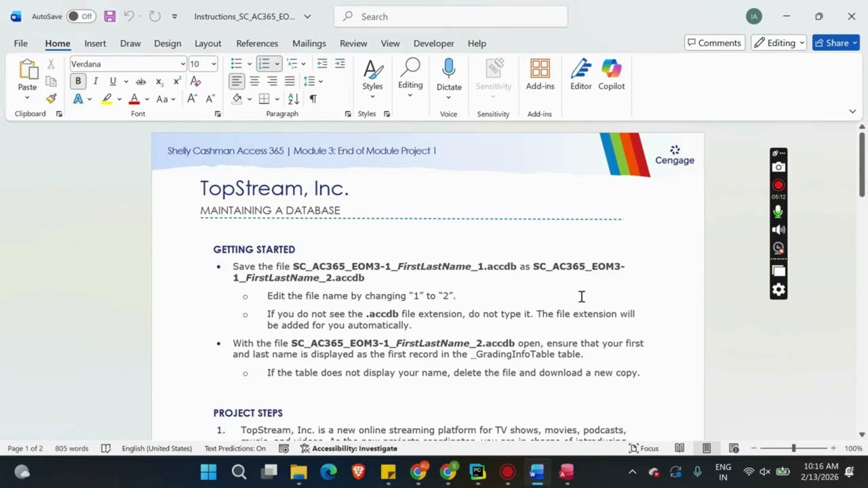Expand the Multilevel list dropdown
Image resolution: width=868 pixels, height=488 pixels.
pyautogui.click(x=303, y=64)
